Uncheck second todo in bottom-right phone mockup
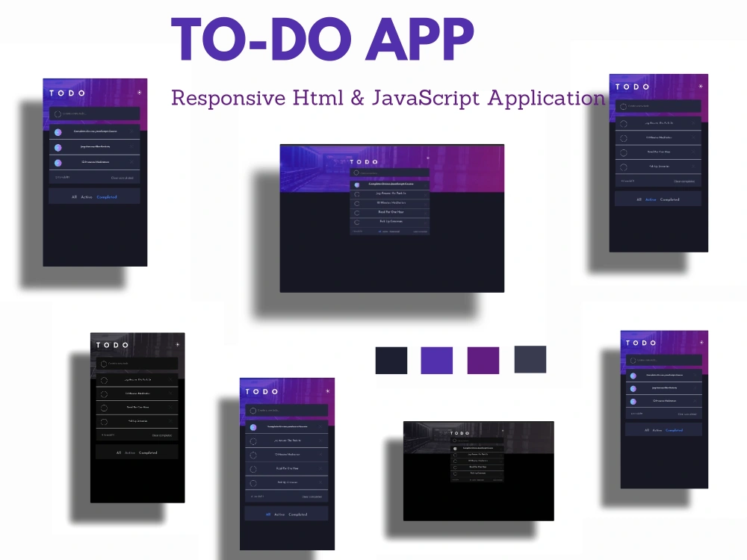Screen dimensions: 747x560 (633, 388)
